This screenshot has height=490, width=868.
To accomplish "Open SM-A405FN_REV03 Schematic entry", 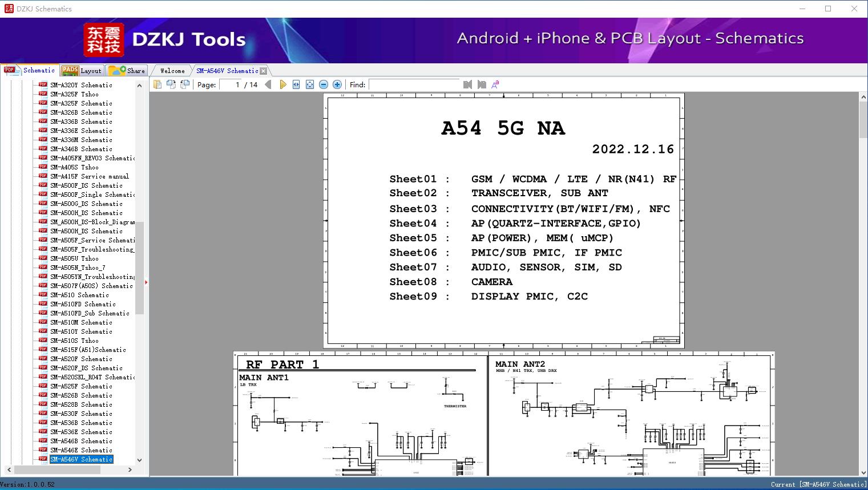I will [92, 158].
